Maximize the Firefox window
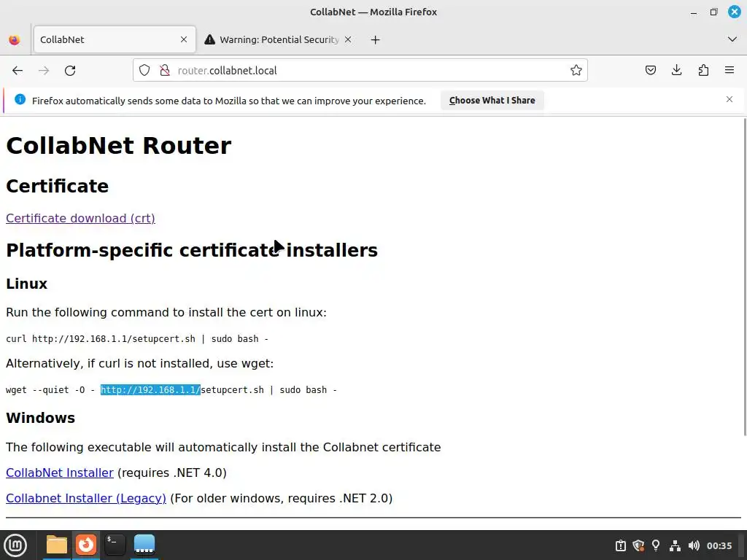This screenshot has height=560, width=747. (713, 12)
